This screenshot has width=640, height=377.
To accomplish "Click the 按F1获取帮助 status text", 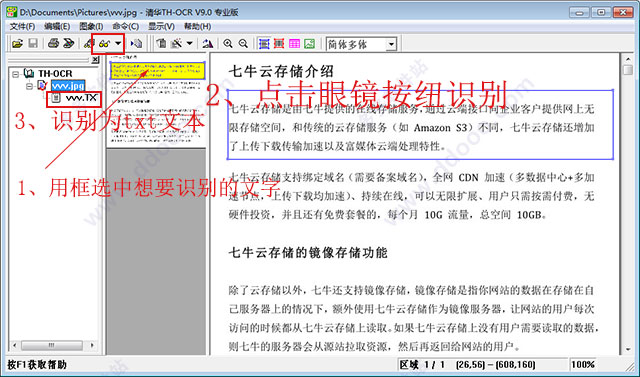I will [37, 365].
